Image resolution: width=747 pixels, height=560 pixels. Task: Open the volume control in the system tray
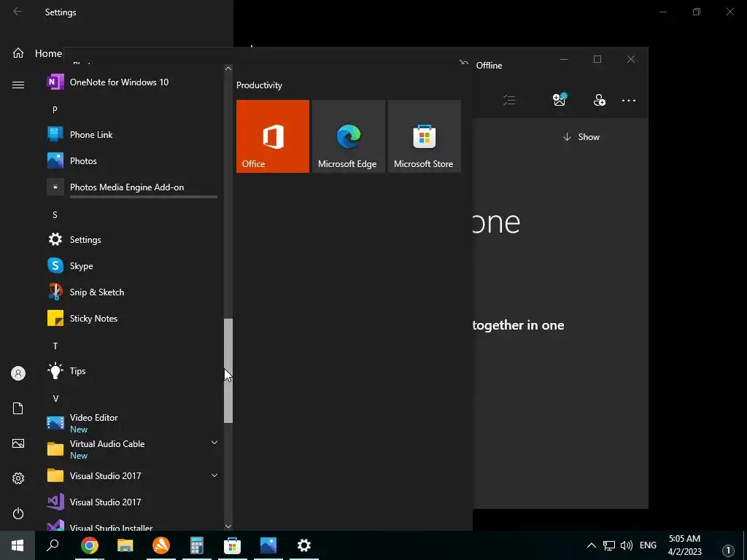[x=627, y=545]
